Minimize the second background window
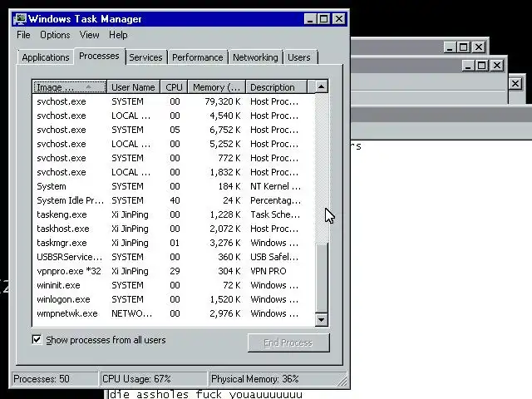 tap(468, 65)
